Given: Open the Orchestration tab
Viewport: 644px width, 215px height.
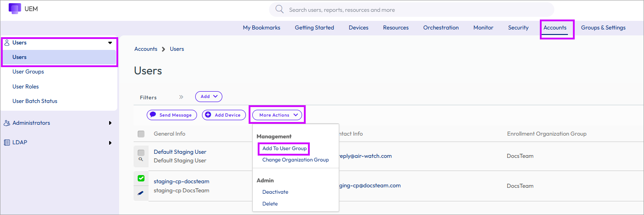Looking at the screenshot, I should click(441, 28).
